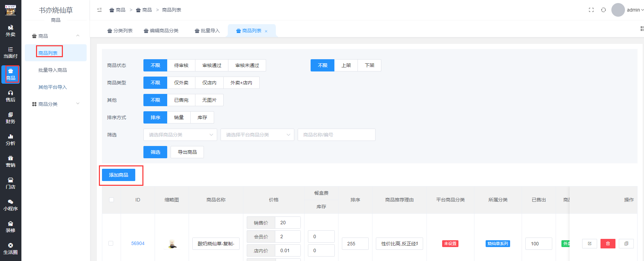
Task: Click the 添加商品 button
Action: point(119,175)
